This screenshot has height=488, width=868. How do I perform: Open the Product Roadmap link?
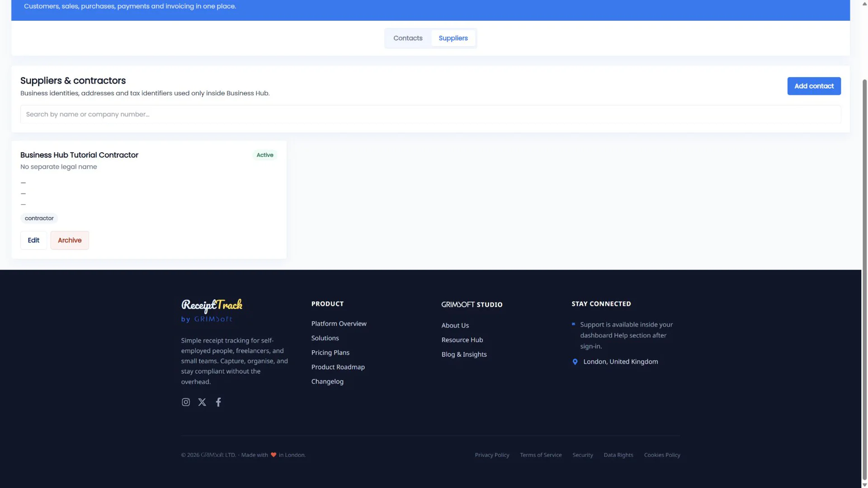(x=338, y=367)
